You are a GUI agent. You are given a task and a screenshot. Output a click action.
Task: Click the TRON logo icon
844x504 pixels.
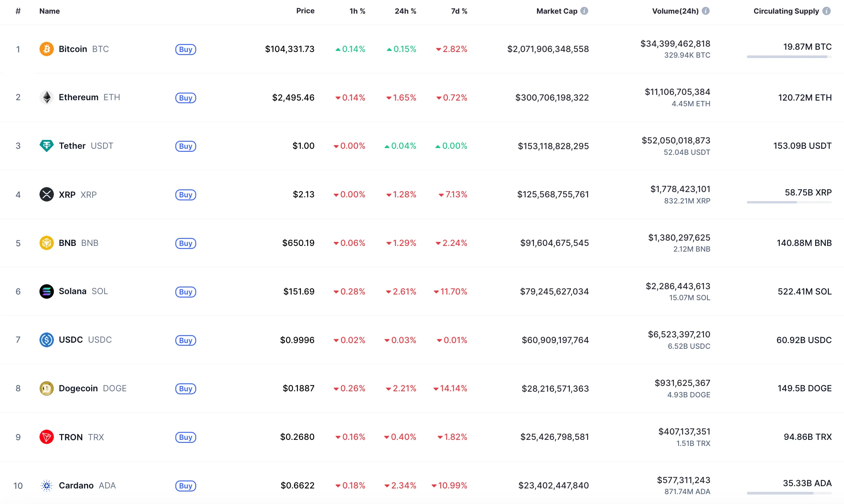47,437
